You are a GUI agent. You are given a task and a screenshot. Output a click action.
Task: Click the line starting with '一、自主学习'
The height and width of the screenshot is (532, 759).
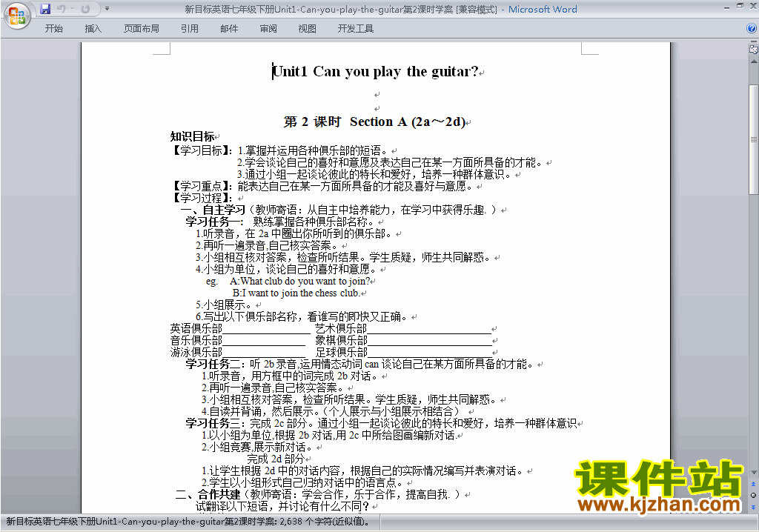coord(338,210)
